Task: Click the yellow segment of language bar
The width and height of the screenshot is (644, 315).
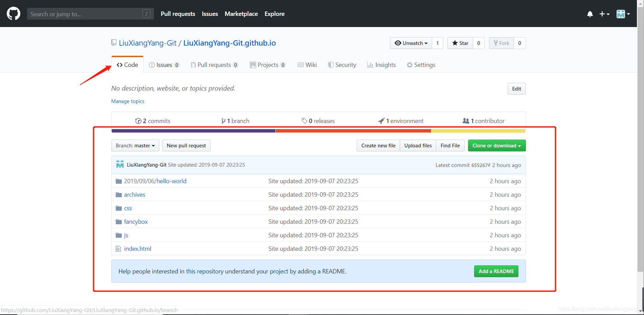Action: point(478,131)
